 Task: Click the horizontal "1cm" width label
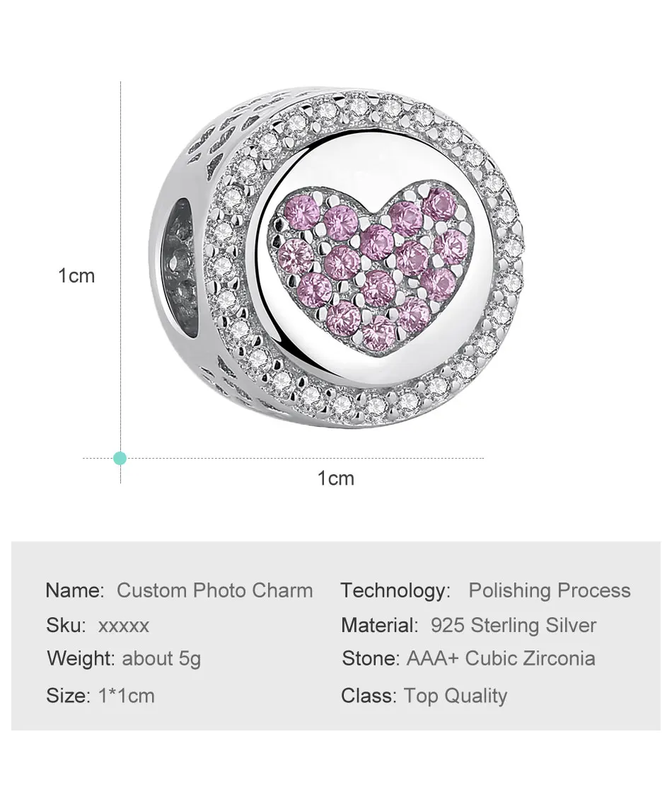click(335, 479)
